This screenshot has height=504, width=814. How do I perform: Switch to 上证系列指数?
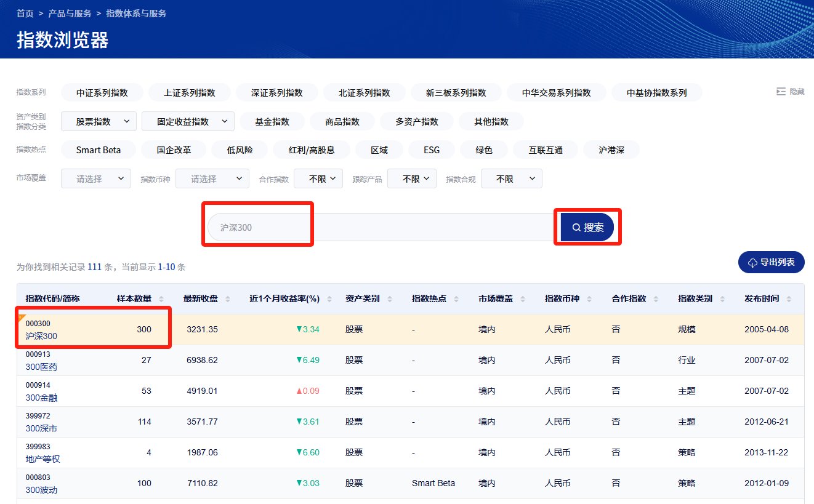coord(189,92)
